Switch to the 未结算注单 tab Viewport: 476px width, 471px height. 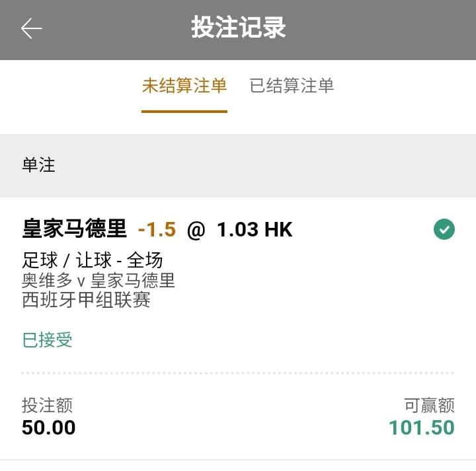pyautogui.click(x=184, y=86)
